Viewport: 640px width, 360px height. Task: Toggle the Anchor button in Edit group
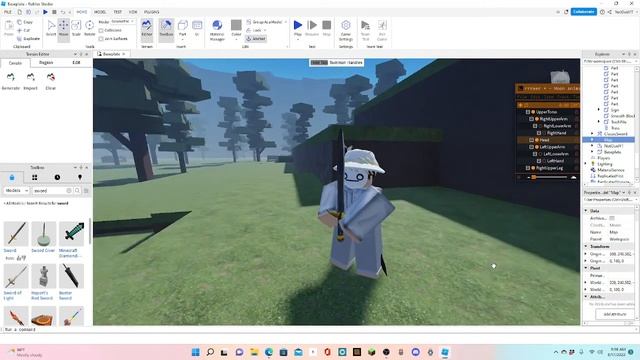pos(256,38)
